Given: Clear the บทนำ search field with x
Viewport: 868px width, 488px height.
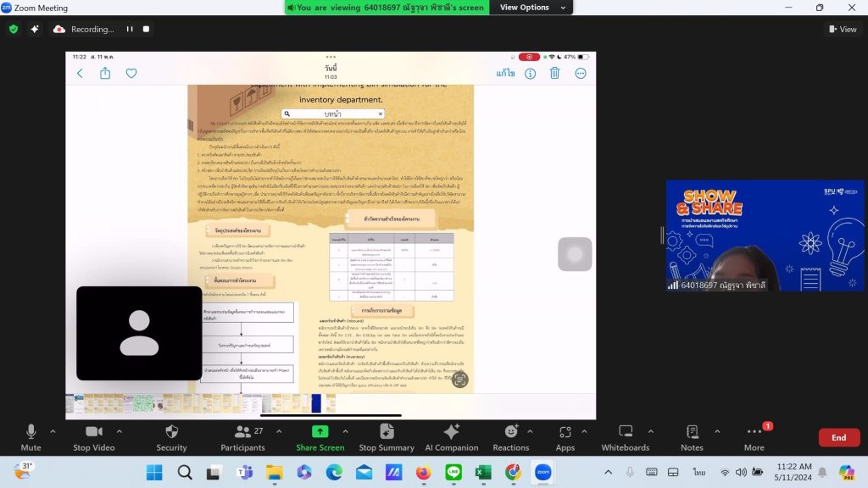Looking at the screenshot, I should click(x=381, y=114).
